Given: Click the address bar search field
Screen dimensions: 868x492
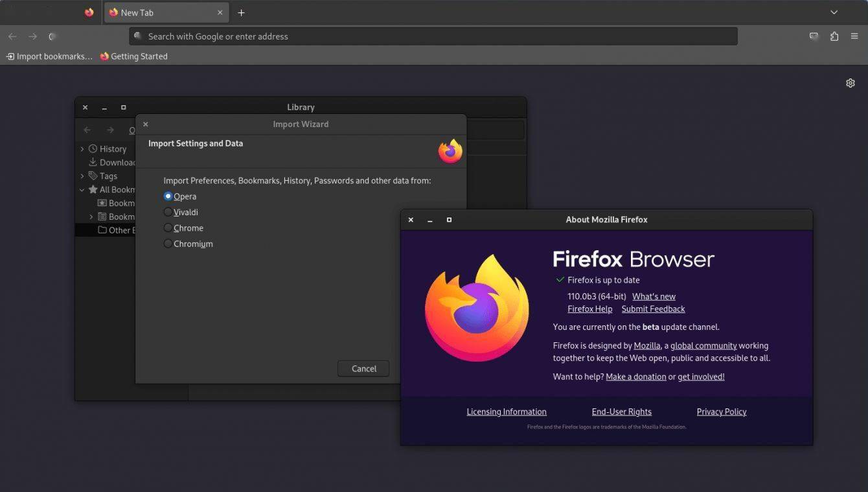Looking at the screenshot, I should 433,36.
